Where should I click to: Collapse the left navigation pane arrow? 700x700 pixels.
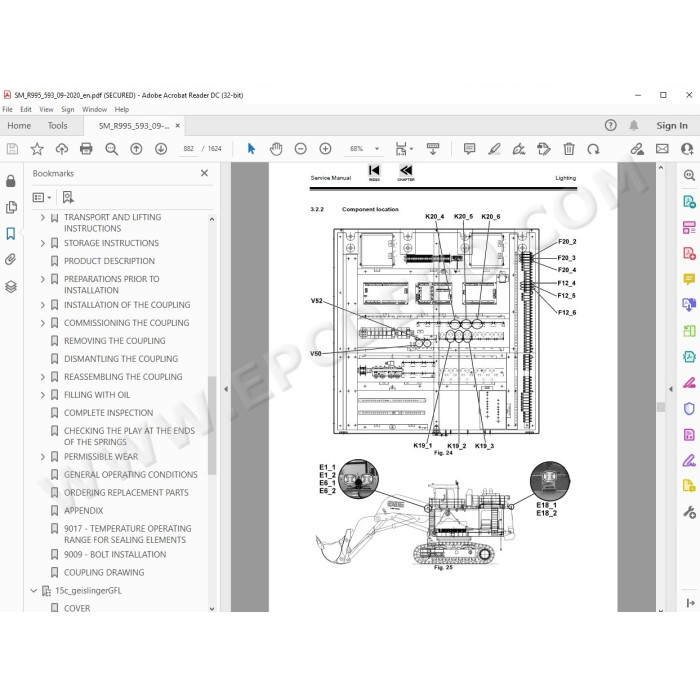pos(226,389)
